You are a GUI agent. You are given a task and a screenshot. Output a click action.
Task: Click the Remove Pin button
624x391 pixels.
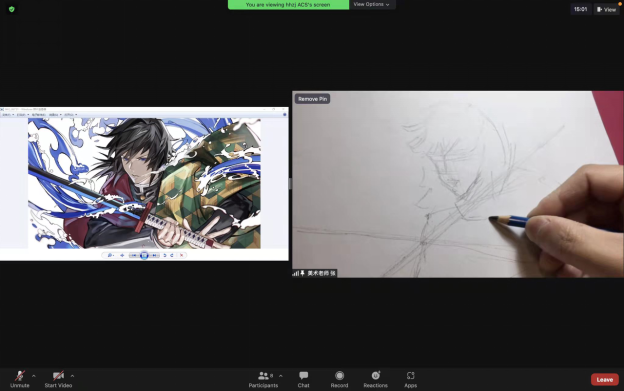tap(312, 99)
